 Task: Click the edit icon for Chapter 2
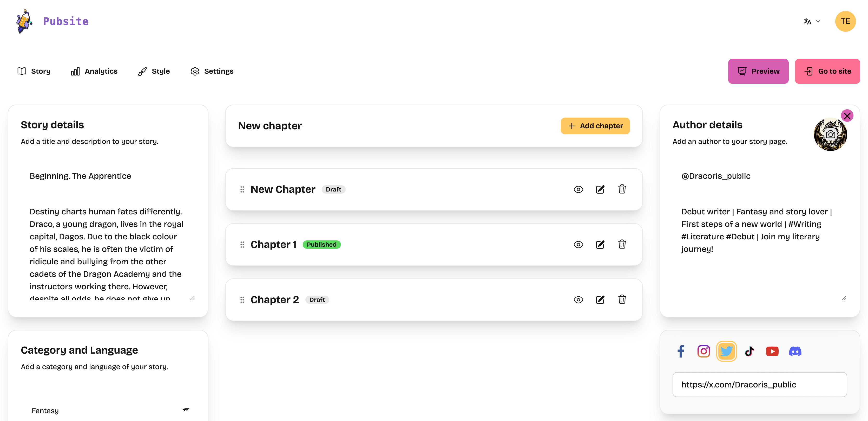click(600, 299)
